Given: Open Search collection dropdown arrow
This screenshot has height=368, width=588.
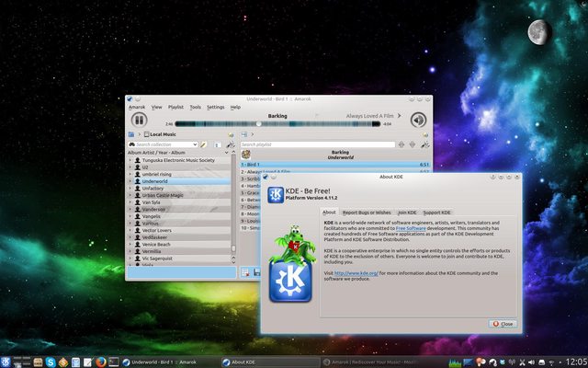Looking at the screenshot, I should click(195, 144).
